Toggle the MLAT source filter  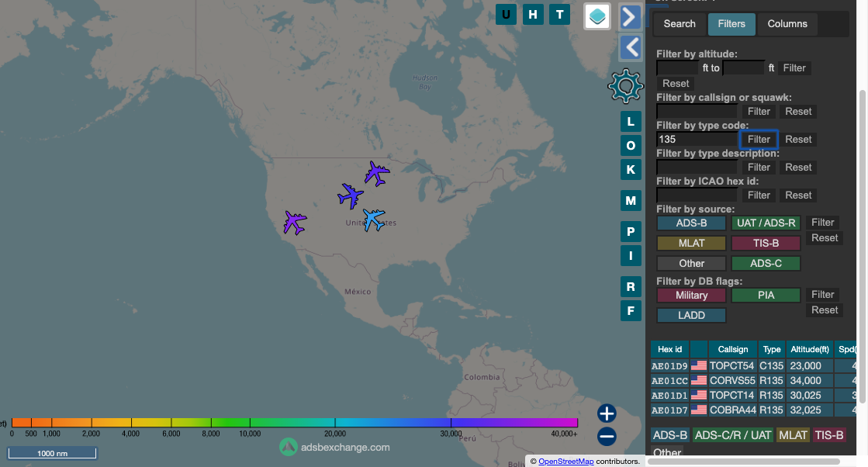(x=691, y=243)
